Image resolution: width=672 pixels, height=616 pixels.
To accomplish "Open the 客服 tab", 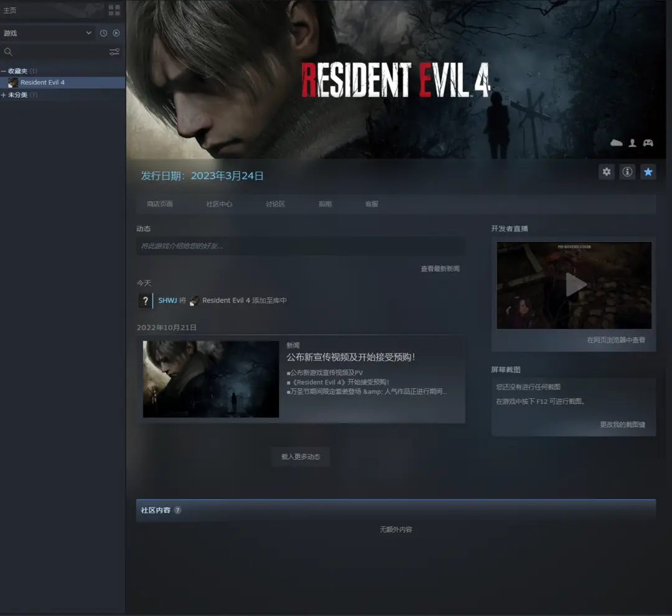I will click(x=371, y=204).
